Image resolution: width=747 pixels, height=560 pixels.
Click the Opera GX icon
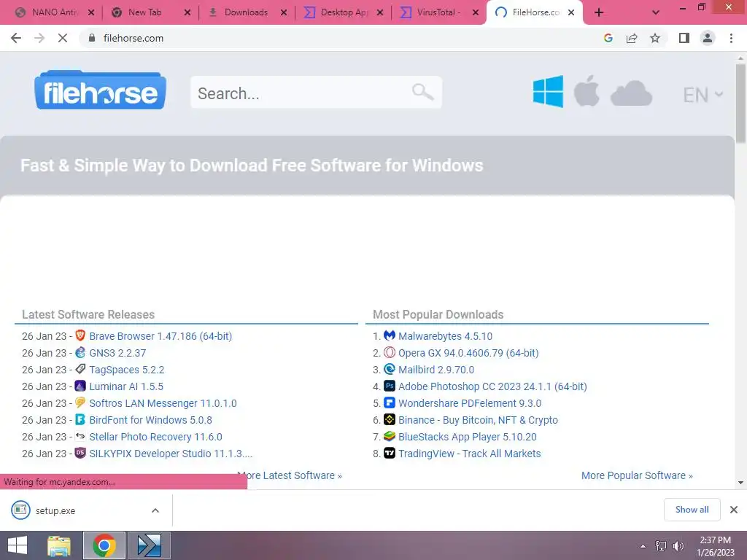(390, 352)
